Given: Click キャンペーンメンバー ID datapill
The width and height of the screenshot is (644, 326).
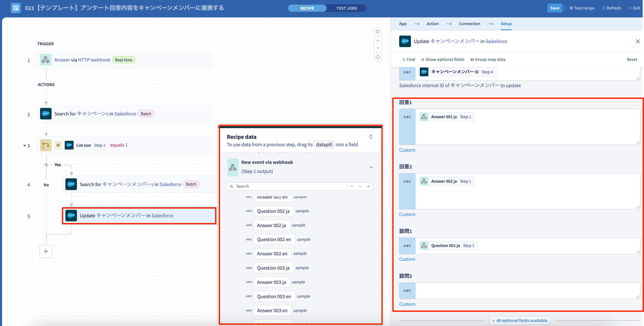Looking at the screenshot, I should pyautogui.click(x=458, y=72).
